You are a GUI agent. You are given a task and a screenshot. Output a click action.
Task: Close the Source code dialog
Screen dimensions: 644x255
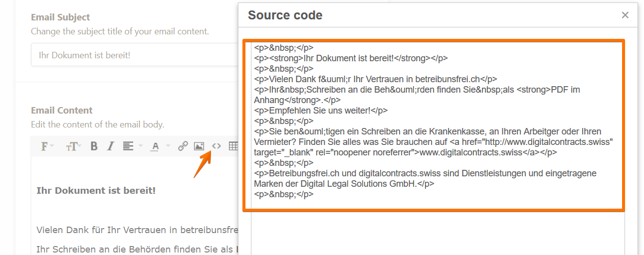point(625,15)
